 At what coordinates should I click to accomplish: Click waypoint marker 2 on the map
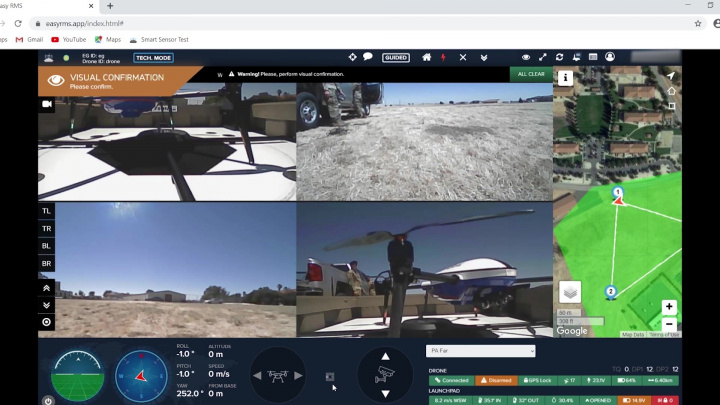610,292
